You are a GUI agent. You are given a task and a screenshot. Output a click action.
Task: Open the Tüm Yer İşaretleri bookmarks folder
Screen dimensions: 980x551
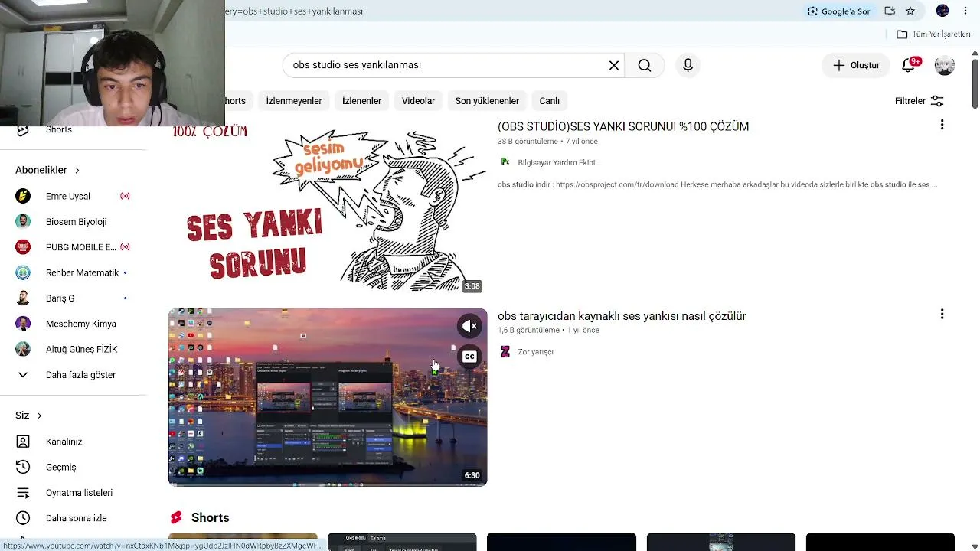(933, 34)
